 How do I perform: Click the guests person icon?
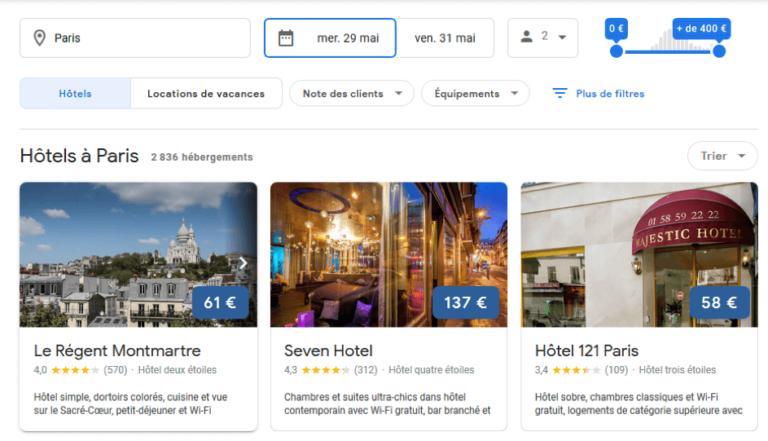pyautogui.click(x=527, y=37)
